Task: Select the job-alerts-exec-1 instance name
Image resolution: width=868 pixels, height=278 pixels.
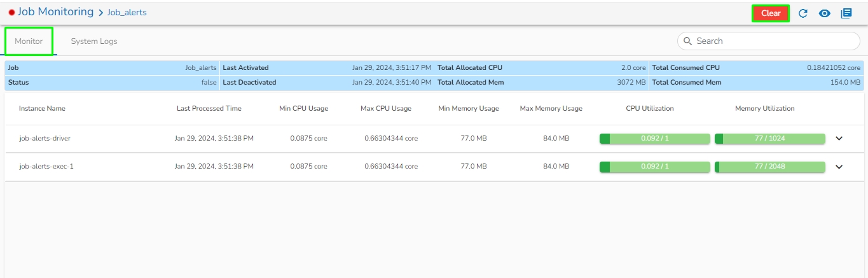Action: coord(42,167)
